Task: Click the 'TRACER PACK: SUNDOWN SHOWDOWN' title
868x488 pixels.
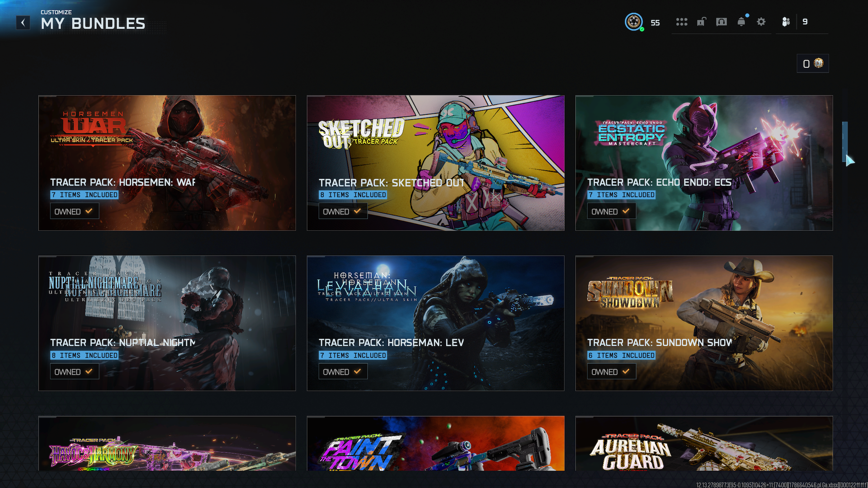Action: (x=659, y=343)
